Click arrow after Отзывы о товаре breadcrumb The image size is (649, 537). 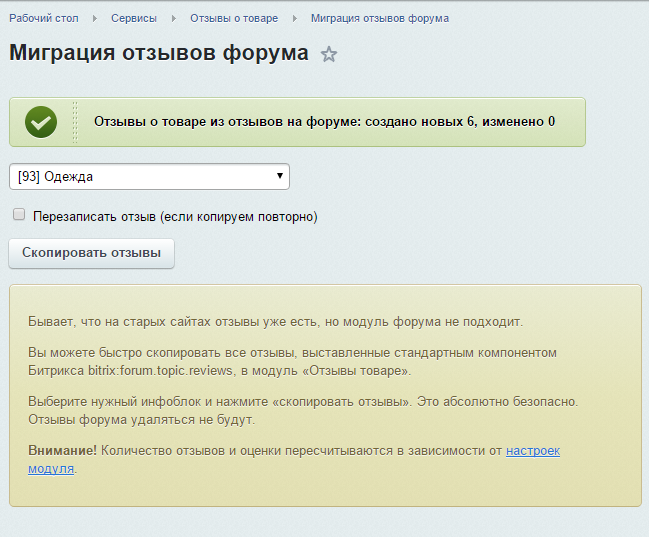pyautogui.click(x=294, y=18)
